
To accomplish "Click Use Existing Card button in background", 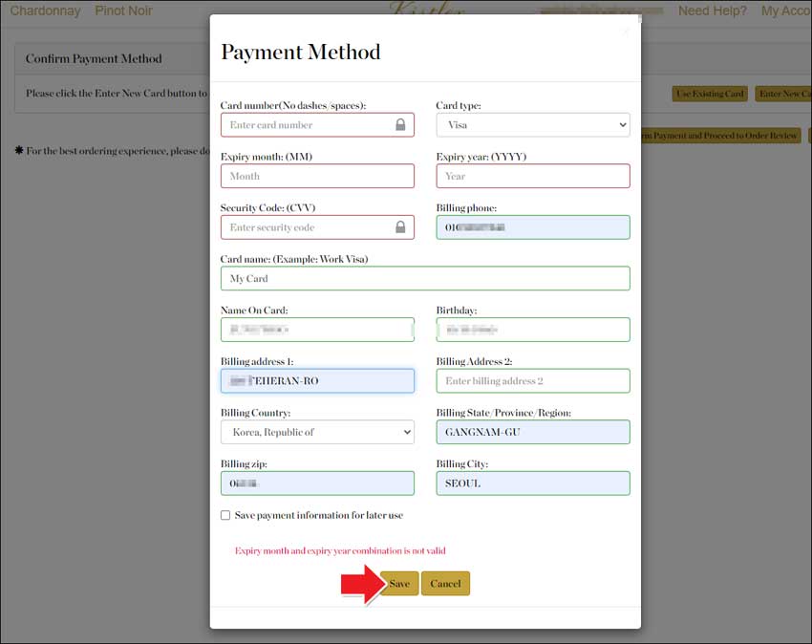I will point(710,94).
